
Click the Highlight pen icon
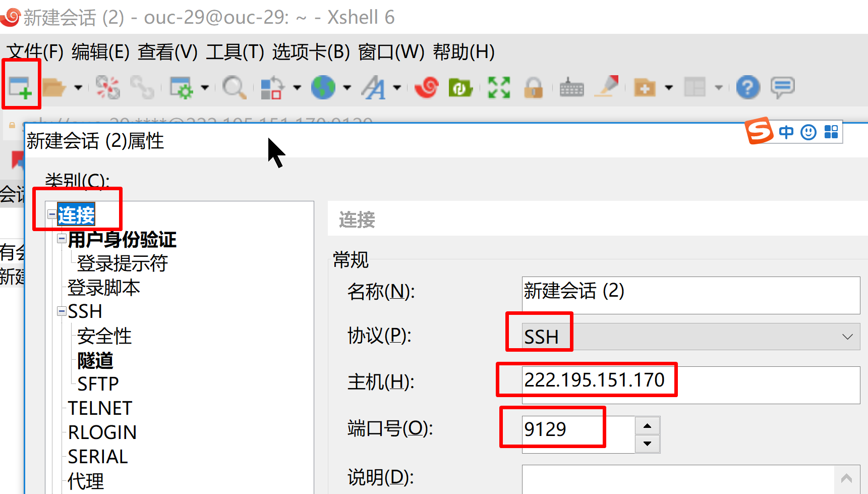pos(607,86)
